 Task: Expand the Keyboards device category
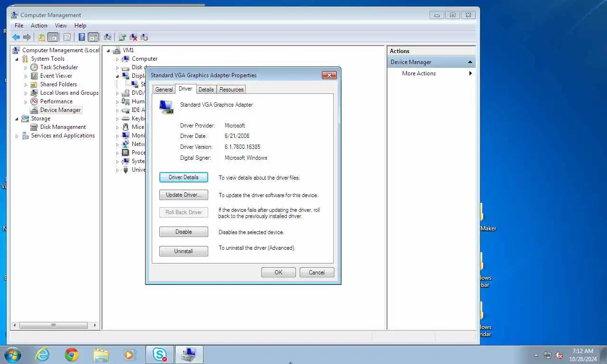point(118,118)
